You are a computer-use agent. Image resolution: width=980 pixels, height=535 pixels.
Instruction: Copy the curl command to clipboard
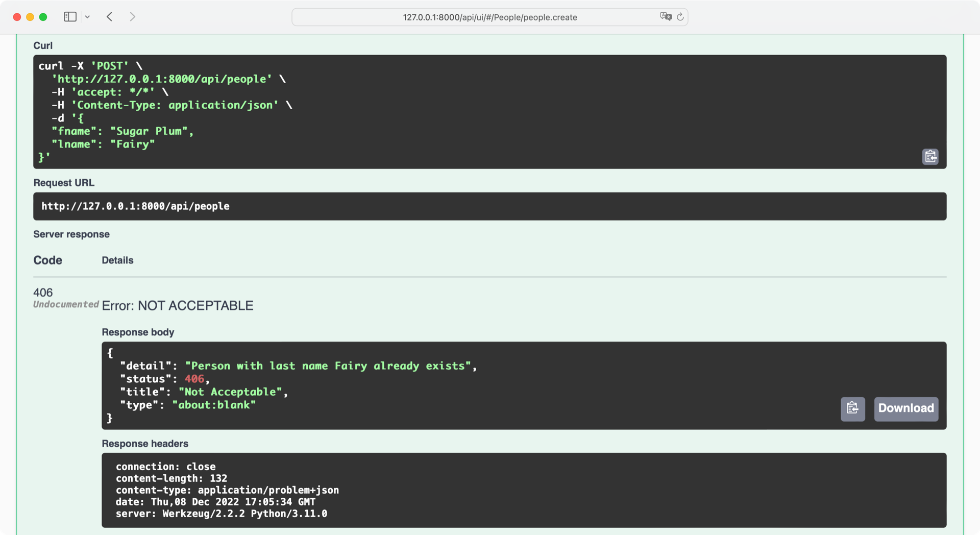(930, 157)
